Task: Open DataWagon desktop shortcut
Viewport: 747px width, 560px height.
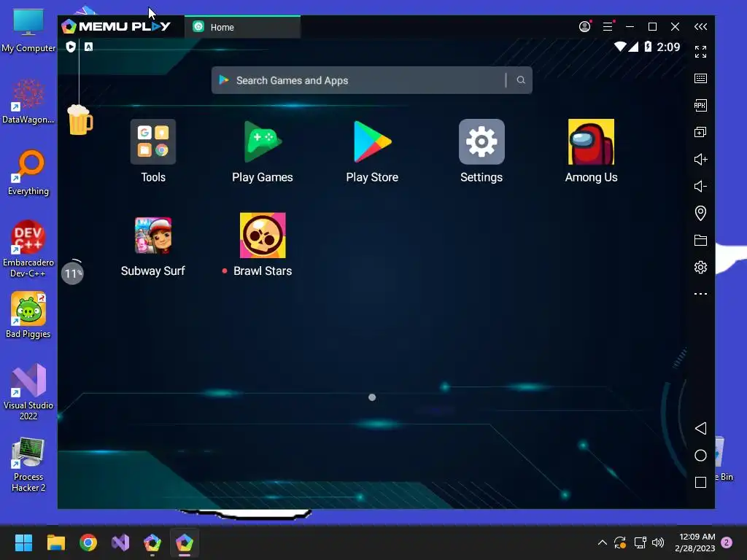Action: pos(28,102)
